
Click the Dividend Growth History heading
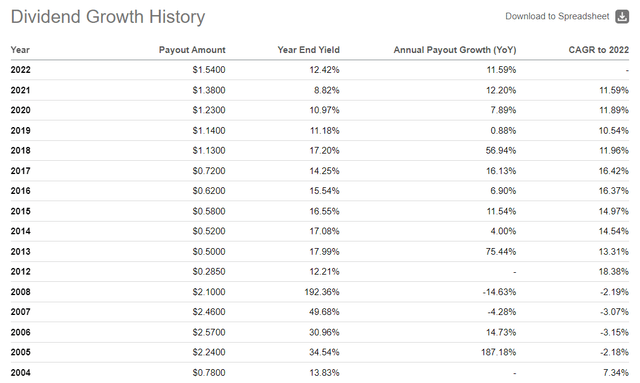coord(108,17)
